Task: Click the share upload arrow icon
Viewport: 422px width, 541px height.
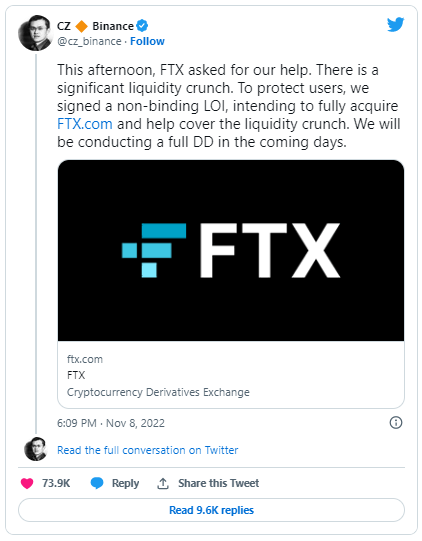Action: (x=163, y=483)
